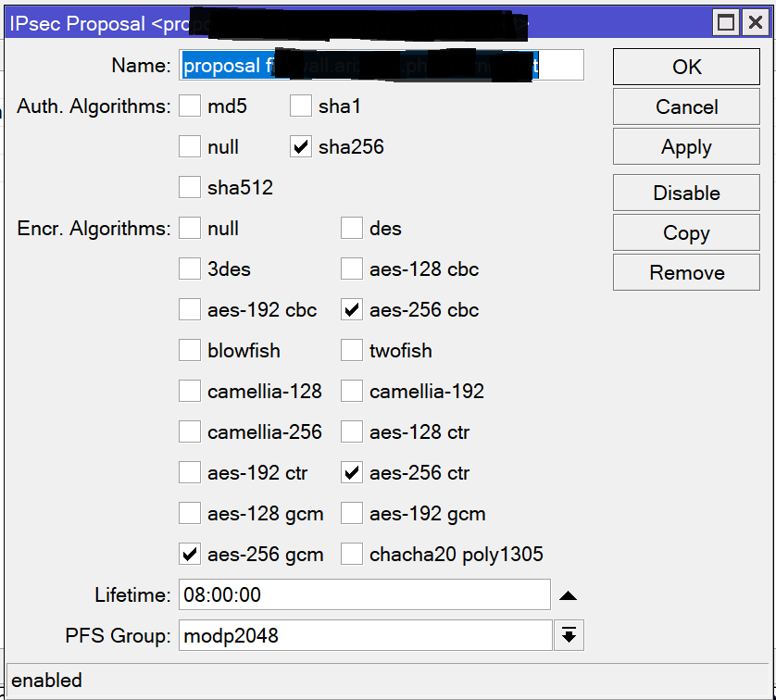Image resolution: width=776 pixels, height=700 pixels.
Task: Check the aes-128 cbc encryption option
Action: coord(351,269)
